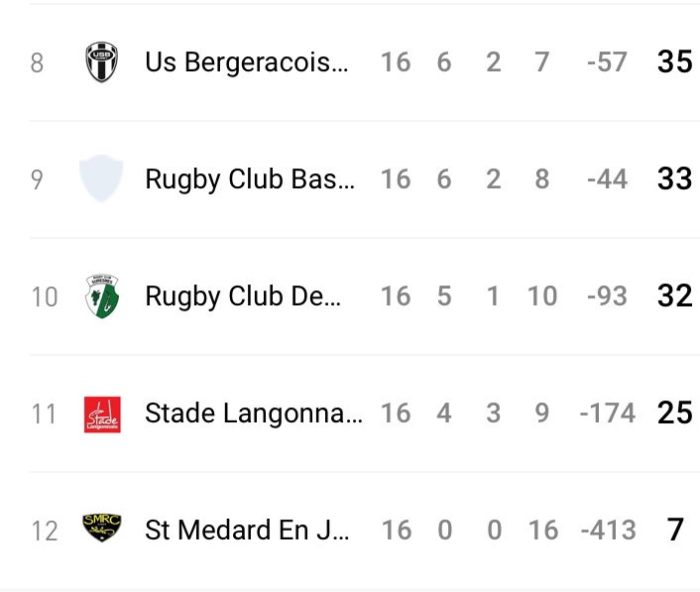700x592 pixels.
Task: Click the green Rugby Club De... crest
Action: click(x=101, y=296)
